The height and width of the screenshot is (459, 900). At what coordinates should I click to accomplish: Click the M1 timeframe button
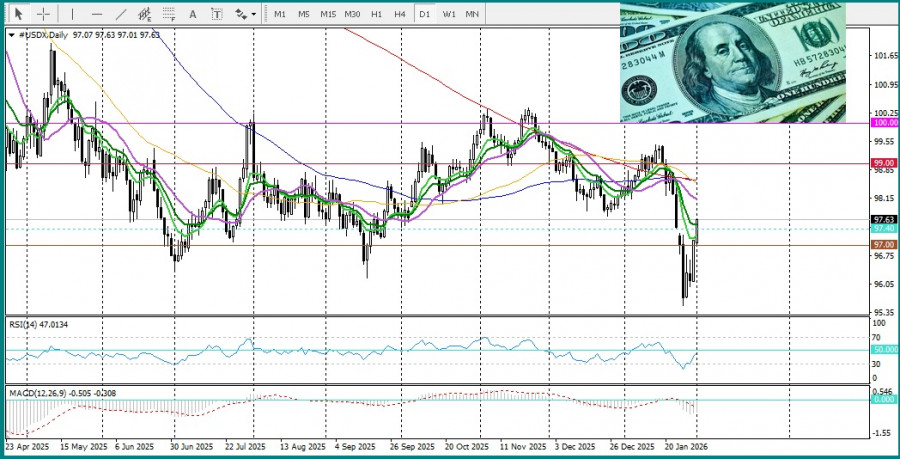[280, 14]
